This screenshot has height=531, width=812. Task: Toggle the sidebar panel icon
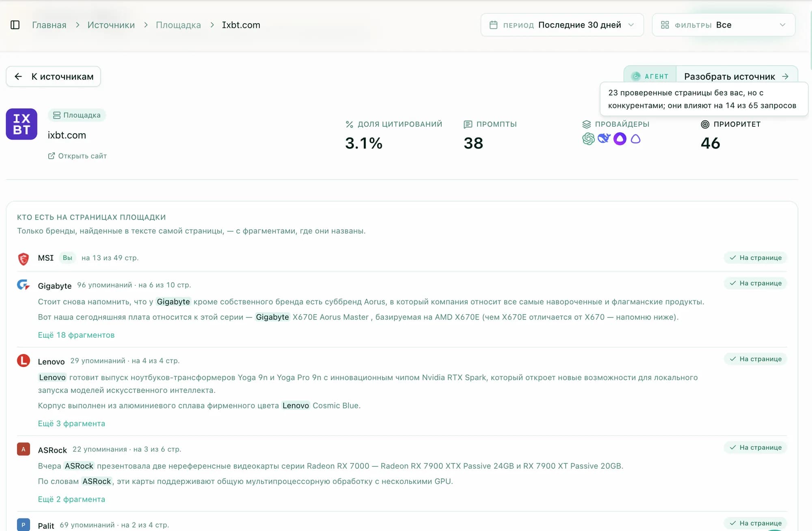(15, 25)
